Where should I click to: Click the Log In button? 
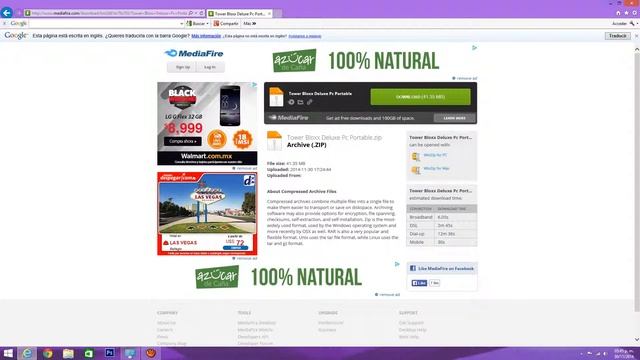click(210, 67)
